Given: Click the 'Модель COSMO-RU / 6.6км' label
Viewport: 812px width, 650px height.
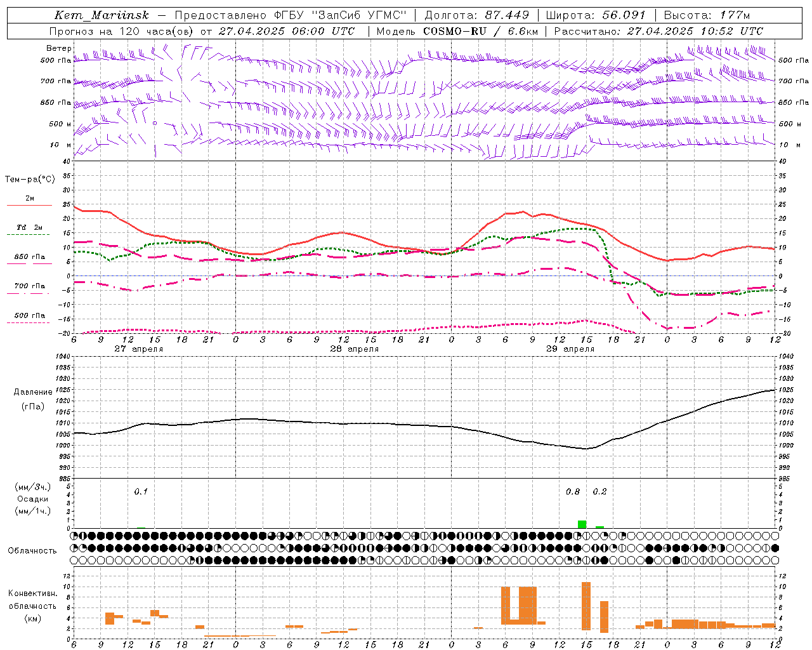Looking at the screenshot, I should pos(457,31).
